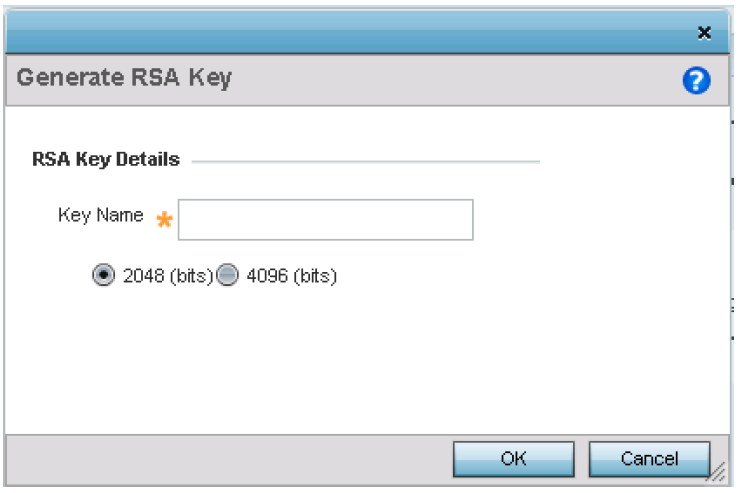Click the resize grip in dialog corner
This screenshot has width=741, height=493.
click(x=718, y=472)
